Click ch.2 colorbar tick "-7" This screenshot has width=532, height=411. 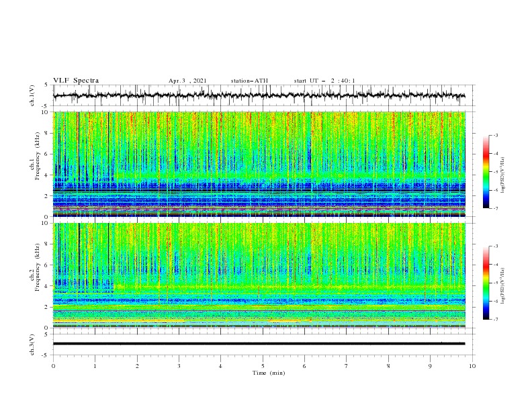495,320
